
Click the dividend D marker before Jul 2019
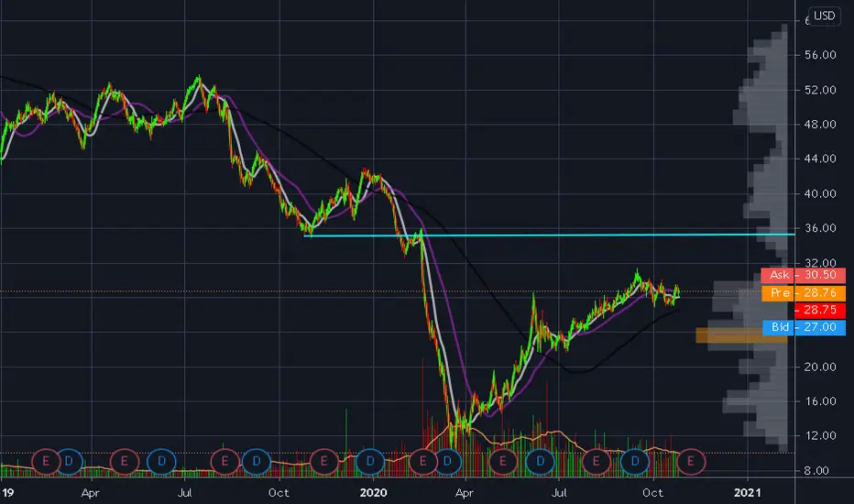[x=162, y=462]
